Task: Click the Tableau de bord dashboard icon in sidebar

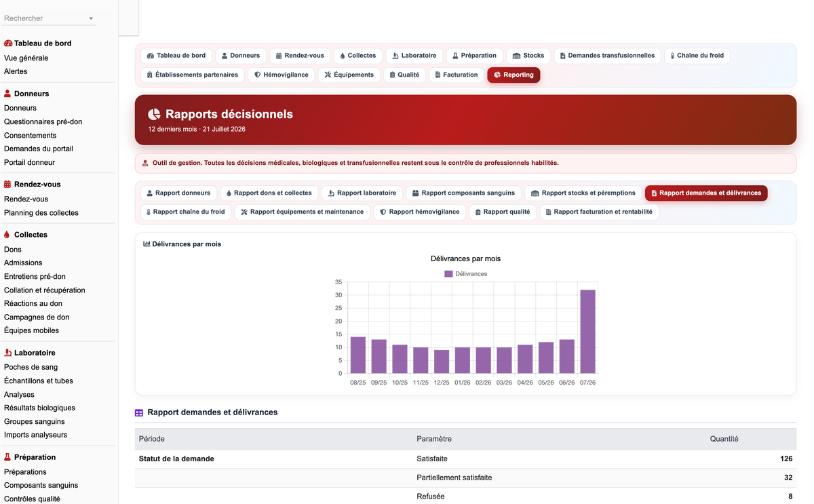Action: click(8, 43)
